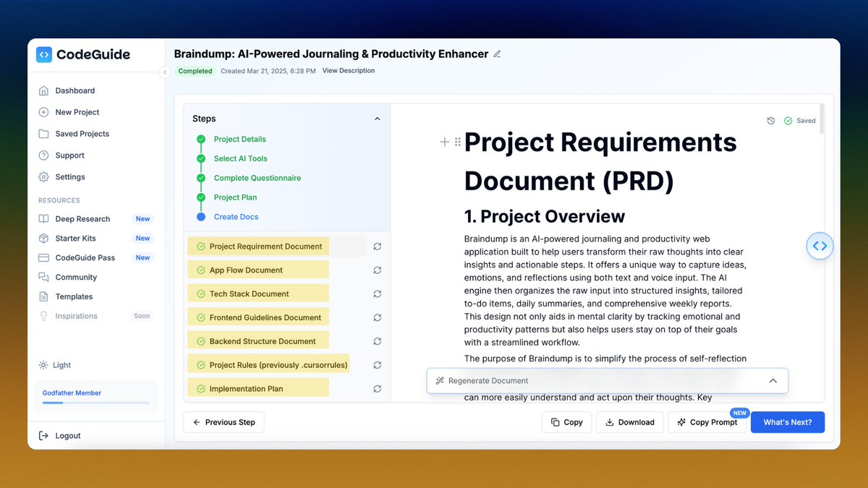
Task: Click the floating code assistant button
Action: point(820,246)
